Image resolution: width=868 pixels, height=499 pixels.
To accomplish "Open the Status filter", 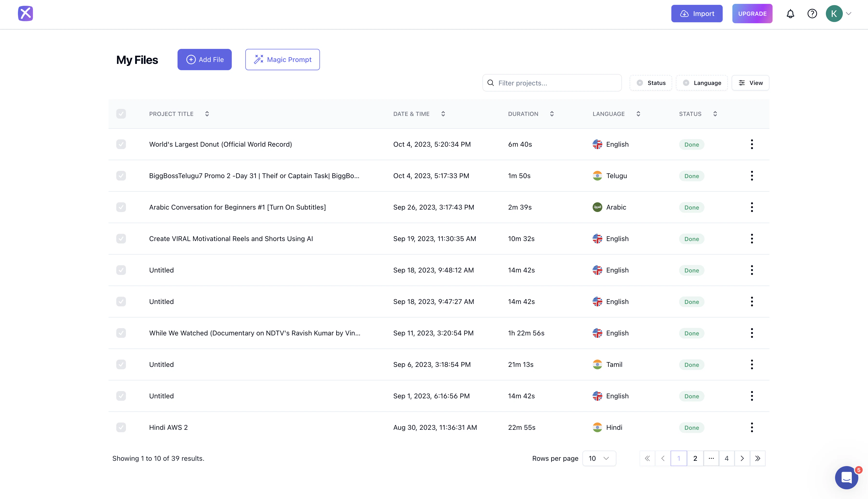I will coord(651,83).
